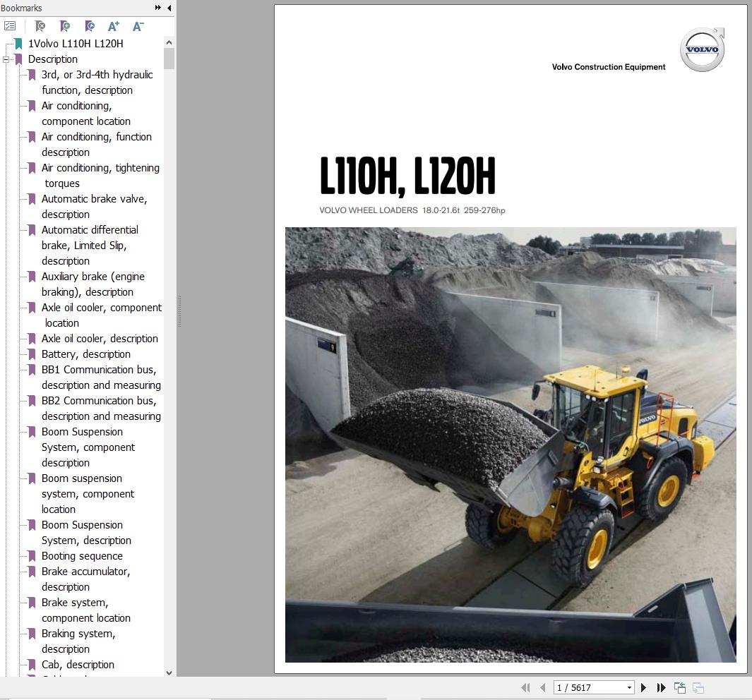Open Axle oil cooler, description bookmark

click(100, 338)
